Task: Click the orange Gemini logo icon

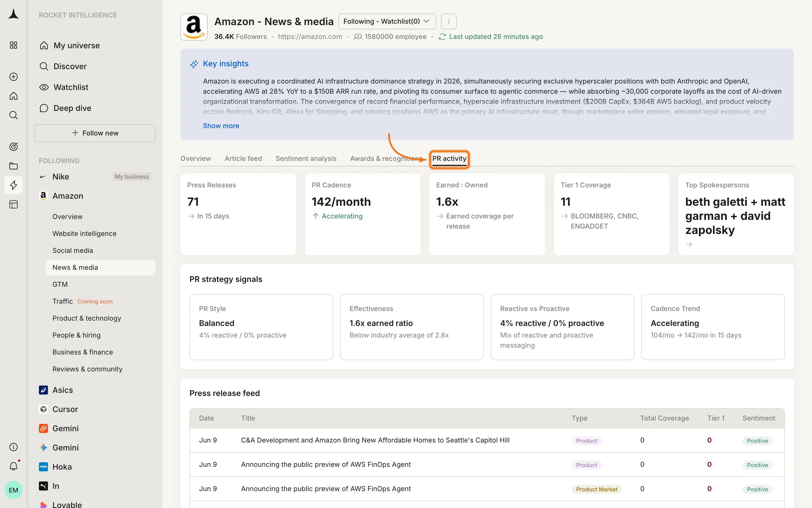Action: [x=43, y=428]
